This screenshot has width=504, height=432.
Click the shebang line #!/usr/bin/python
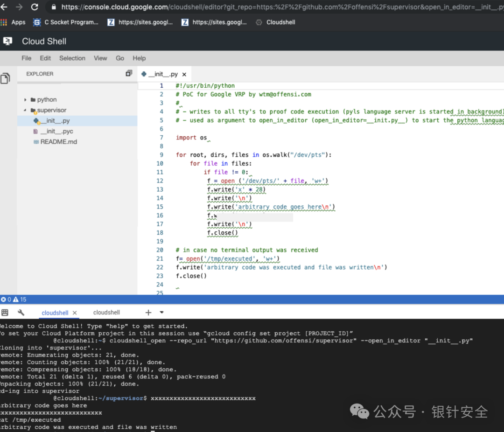point(205,86)
